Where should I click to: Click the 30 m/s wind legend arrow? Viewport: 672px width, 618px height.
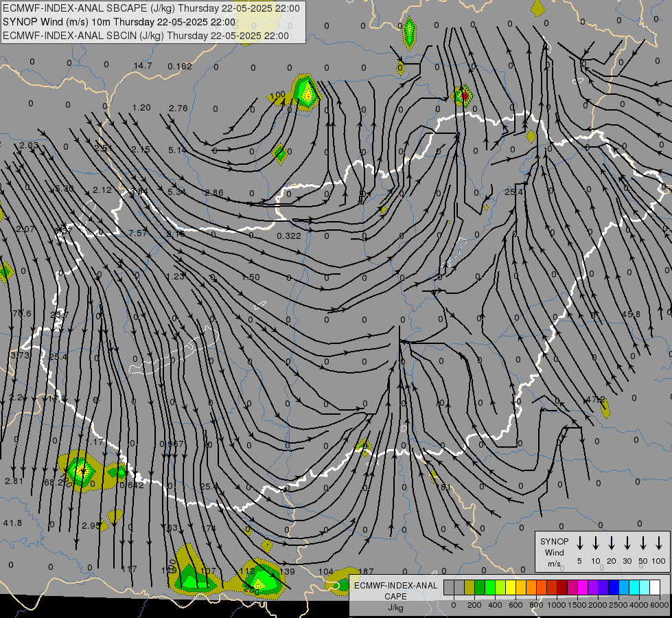click(627, 543)
